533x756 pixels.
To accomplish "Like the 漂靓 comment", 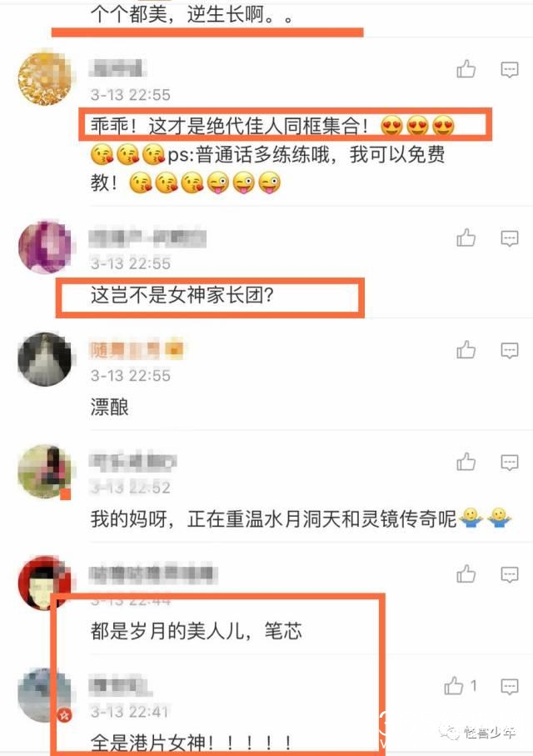I will (466, 350).
